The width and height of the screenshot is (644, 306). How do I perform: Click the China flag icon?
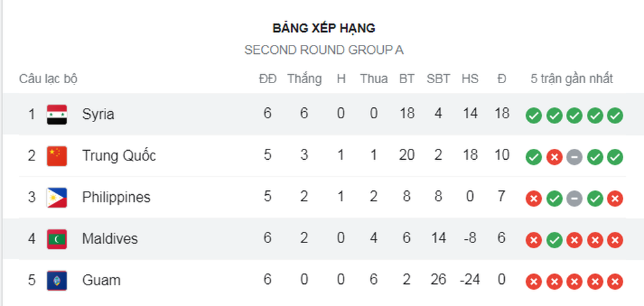point(57,156)
